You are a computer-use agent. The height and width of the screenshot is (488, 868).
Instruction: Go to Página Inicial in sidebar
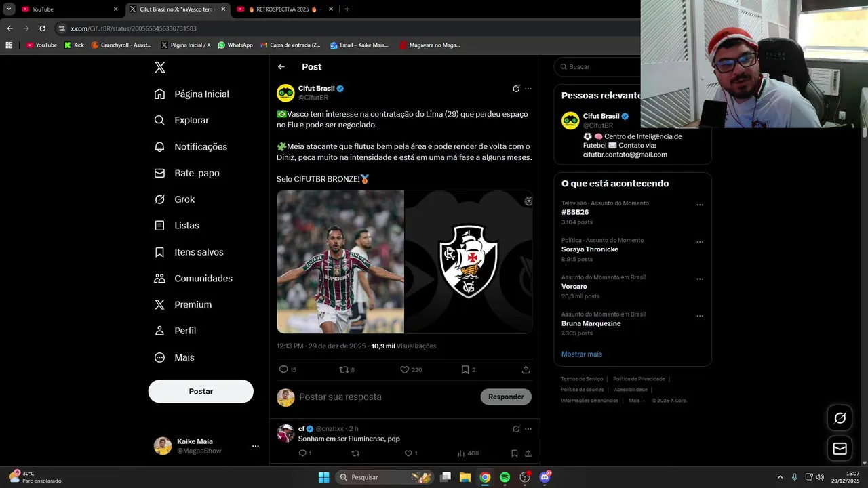[192, 94]
